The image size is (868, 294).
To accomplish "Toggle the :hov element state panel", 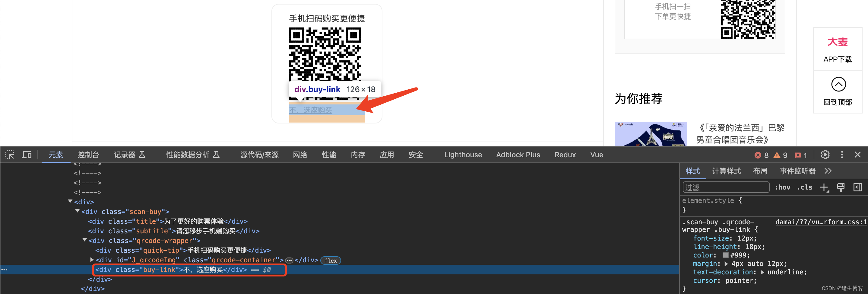I will [x=782, y=187].
